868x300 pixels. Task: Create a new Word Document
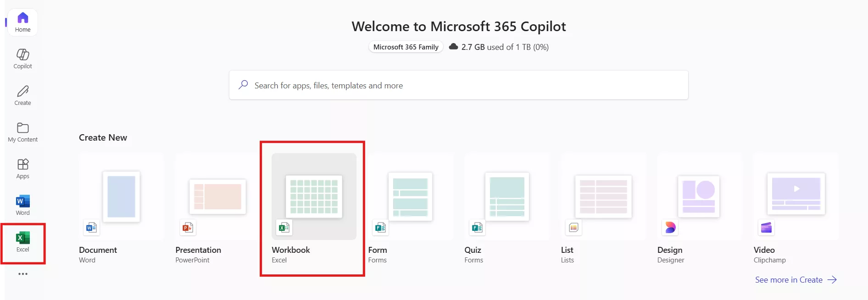[x=121, y=196]
